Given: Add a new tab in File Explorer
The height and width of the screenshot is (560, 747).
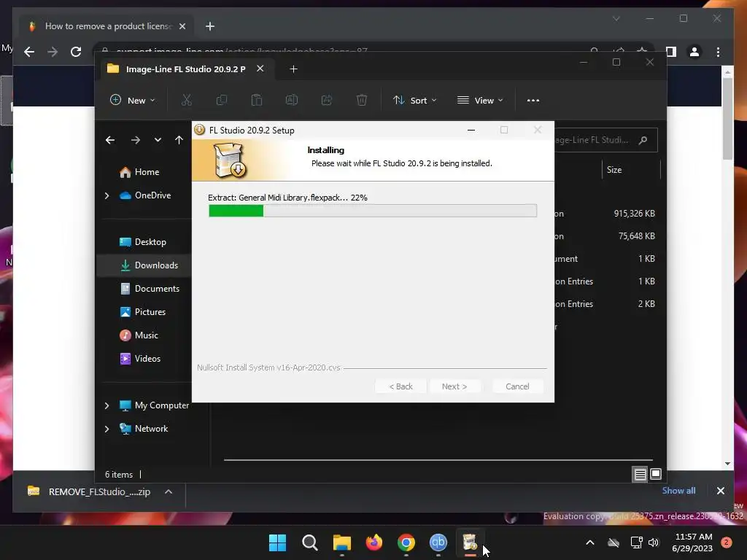Looking at the screenshot, I should tap(293, 69).
